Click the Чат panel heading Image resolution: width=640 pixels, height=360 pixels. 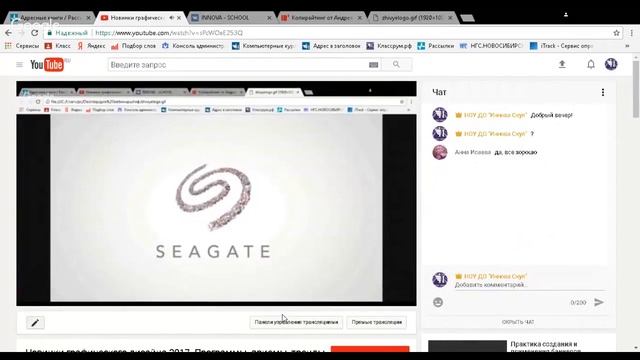439,92
